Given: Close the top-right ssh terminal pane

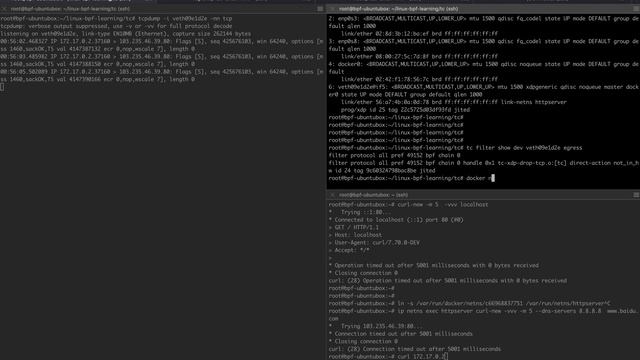Looking at the screenshot, I should pyautogui.click(x=332, y=9).
